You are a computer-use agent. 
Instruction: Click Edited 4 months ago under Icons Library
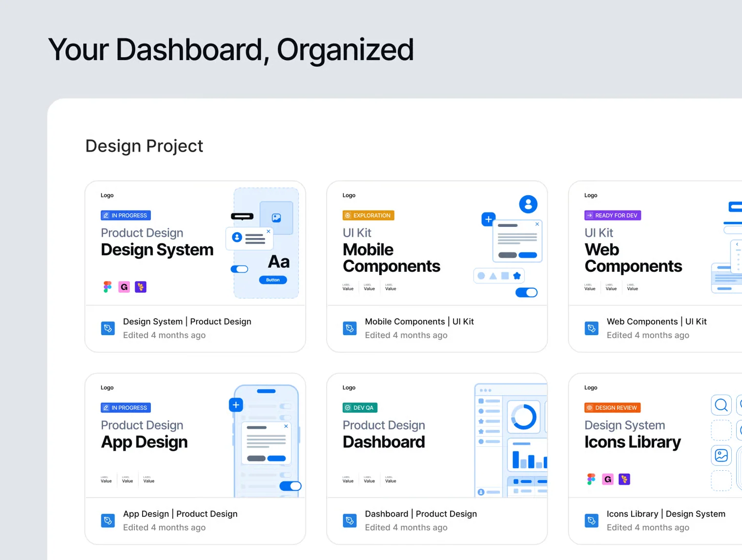pos(648,527)
